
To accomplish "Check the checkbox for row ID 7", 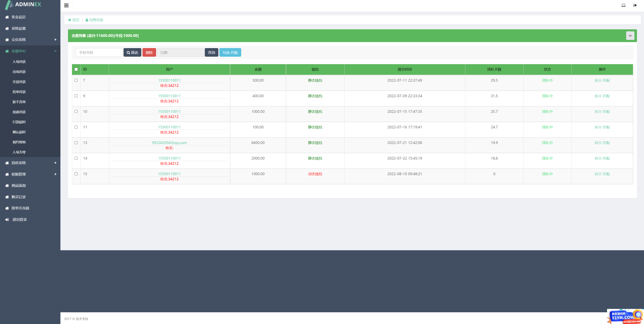I will [76, 80].
